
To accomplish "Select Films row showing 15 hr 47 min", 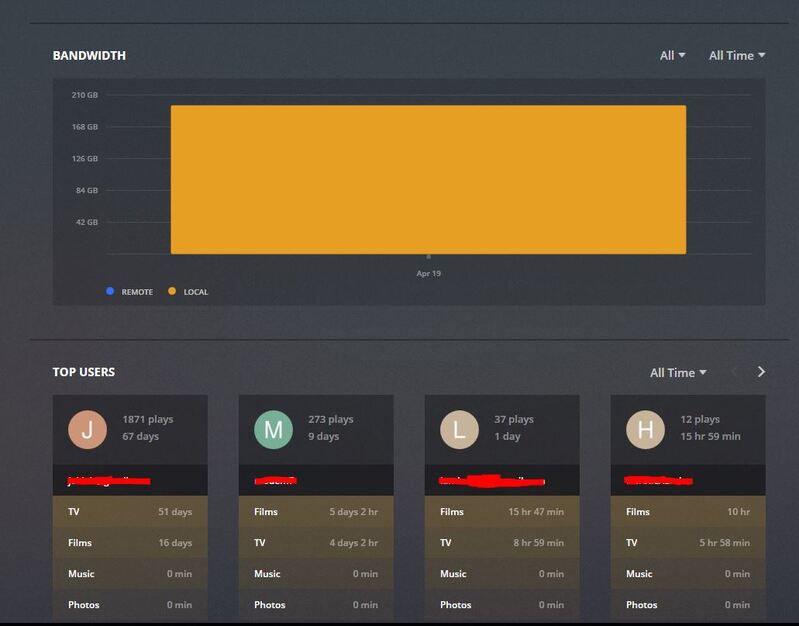I will click(502, 511).
